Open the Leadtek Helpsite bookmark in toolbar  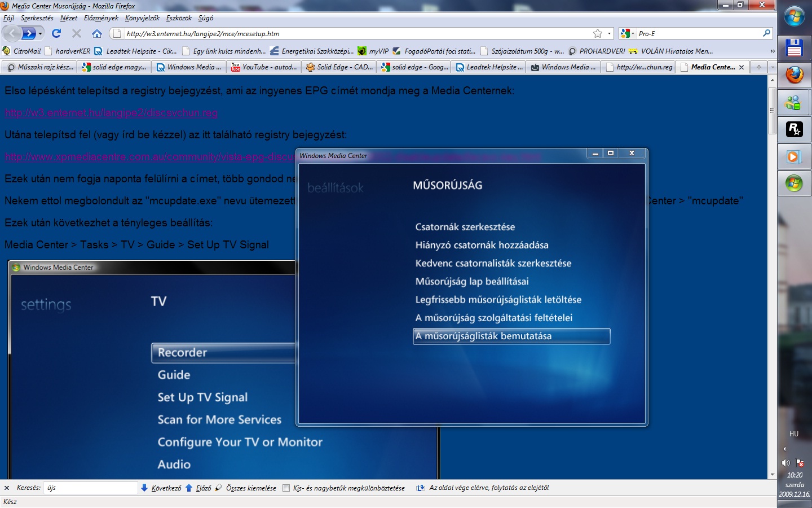click(x=135, y=51)
